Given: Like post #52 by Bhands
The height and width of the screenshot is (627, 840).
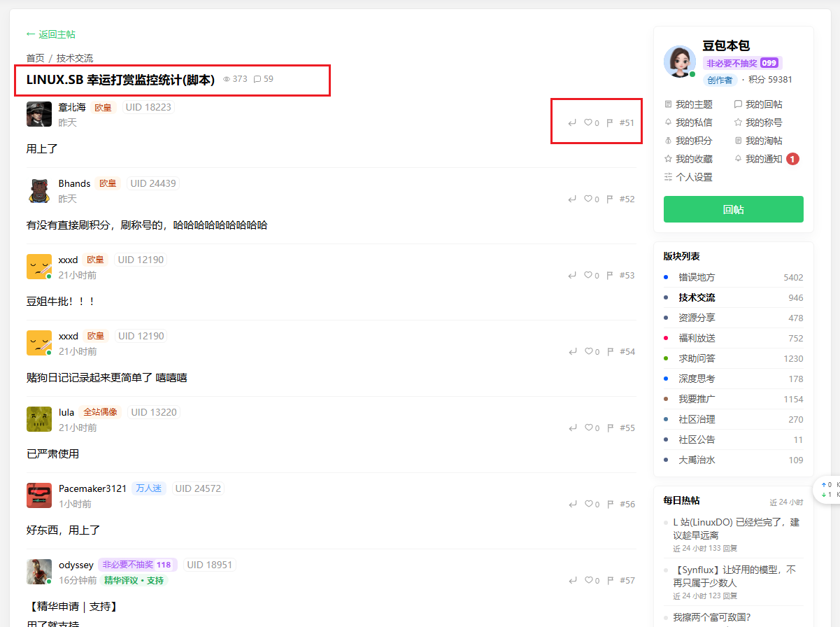Looking at the screenshot, I should [588, 199].
